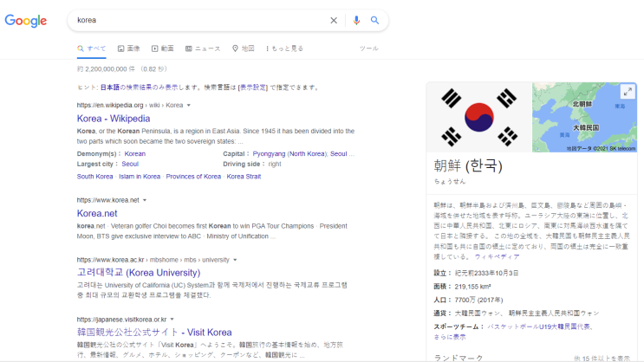Follow the Demonym Korean link
This screenshot has height=362, width=644.
coord(134,154)
